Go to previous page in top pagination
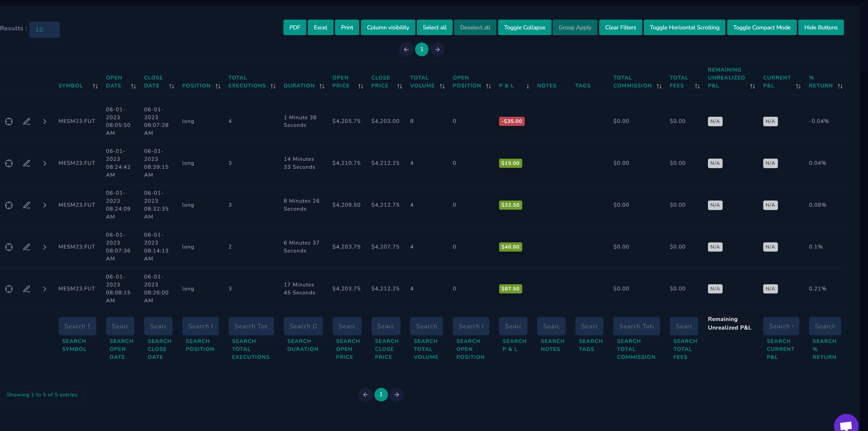Viewport: 868px width, 431px height. click(x=407, y=50)
